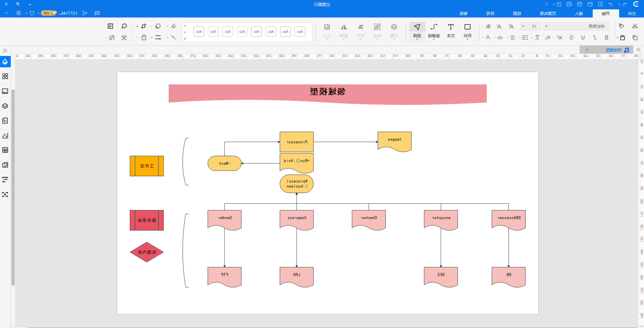The image size is (644, 328).
Task: Click the Group (组合) tool
Action: pyautogui.click(x=377, y=31)
